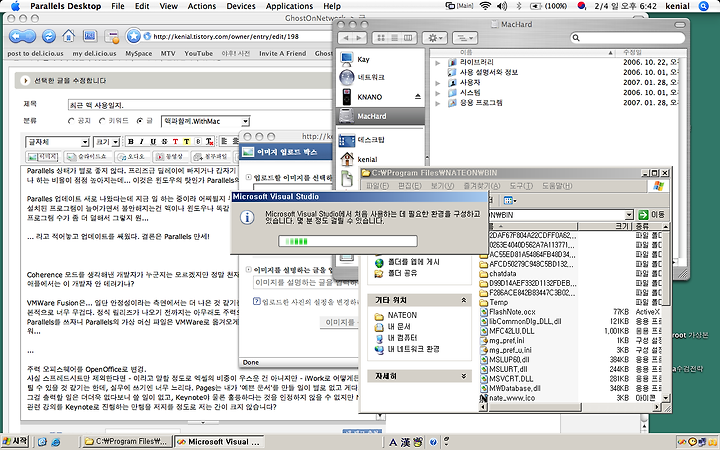Viewport: 720px width, 450px height.
Task: Open the Finder action gear menu
Action: 435,38
